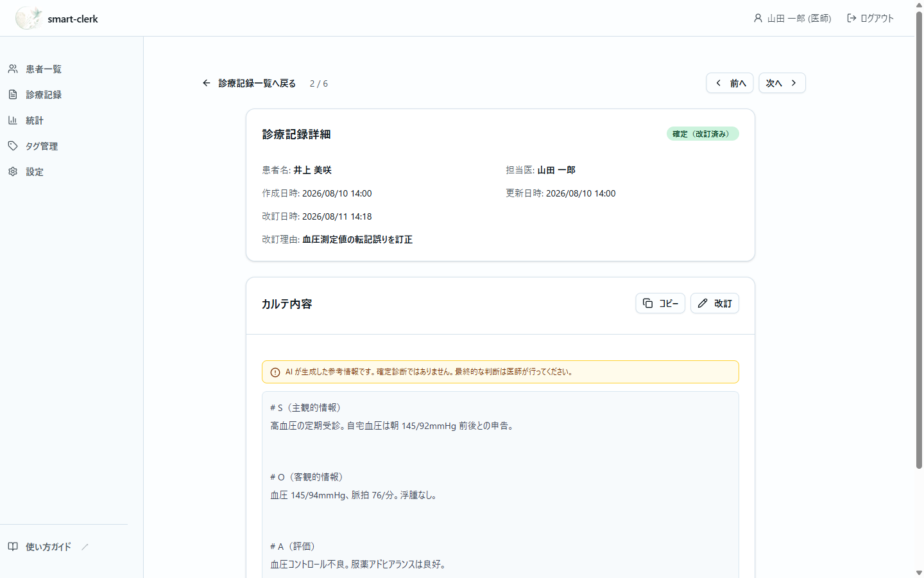924x578 pixels.
Task: Click the user profile icon
Action: pos(758,18)
